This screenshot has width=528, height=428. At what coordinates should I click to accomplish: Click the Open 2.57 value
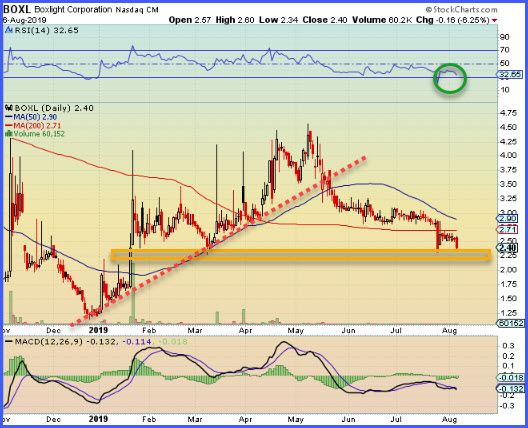190,20
